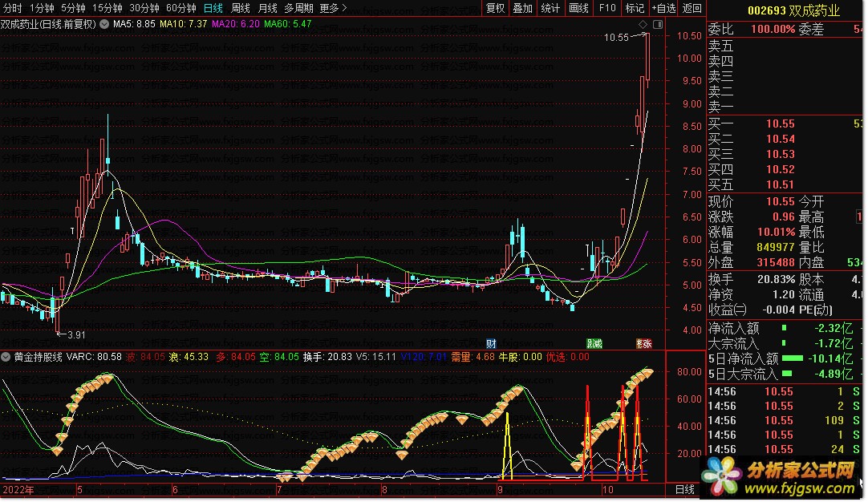Switch to the 60分钟 period

pyautogui.click(x=181, y=8)
